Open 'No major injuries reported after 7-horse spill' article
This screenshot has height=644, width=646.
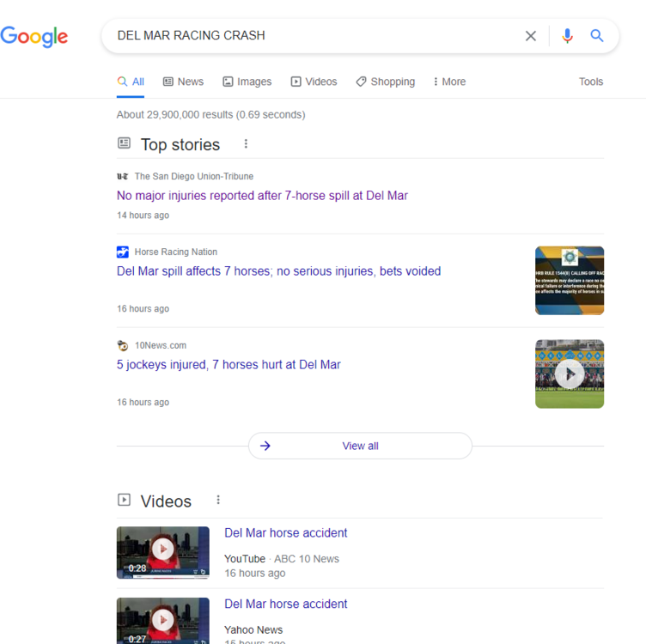[x=262, y=196]
